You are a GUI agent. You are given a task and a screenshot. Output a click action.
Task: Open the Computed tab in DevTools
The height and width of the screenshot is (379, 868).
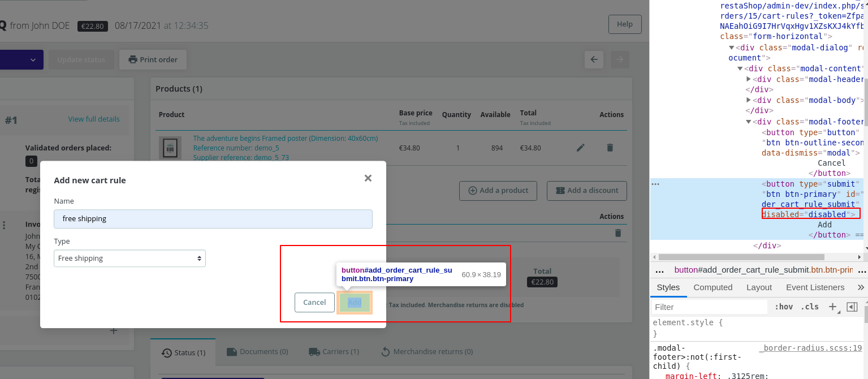tap(712, 287)
